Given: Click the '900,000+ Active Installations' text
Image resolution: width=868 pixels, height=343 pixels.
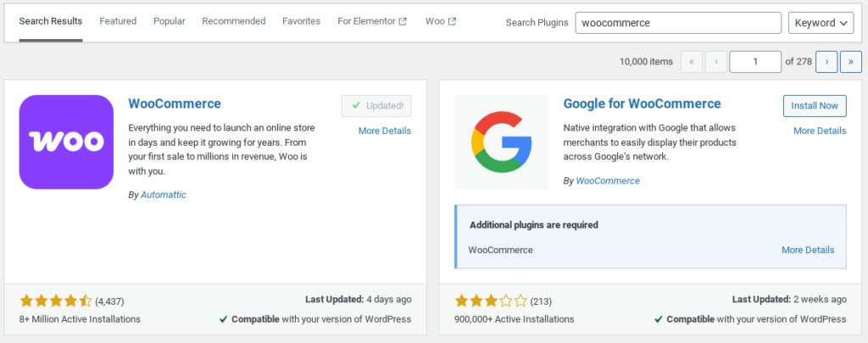Looking at the screenshot, I should click(515, 319).
